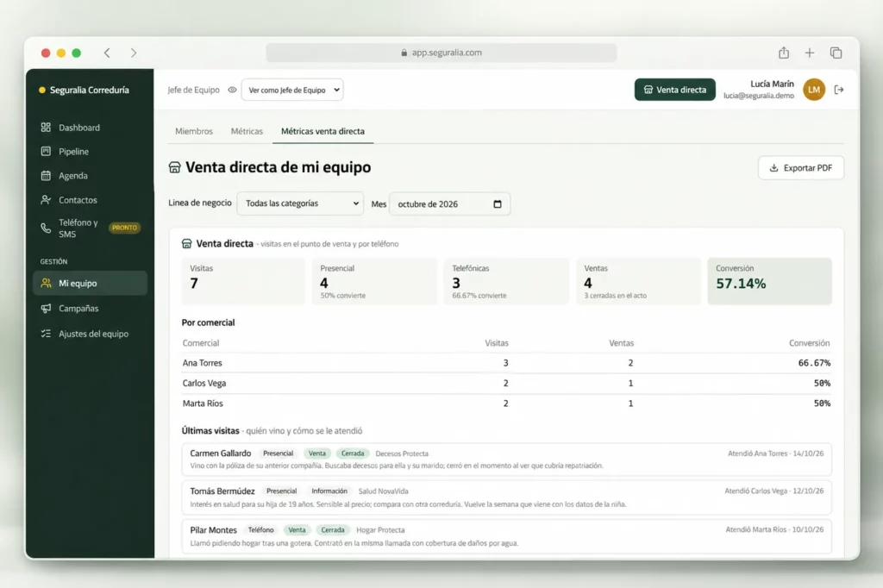Click the LM user avatar
The image size is (883, 588).
click(814, 90)
